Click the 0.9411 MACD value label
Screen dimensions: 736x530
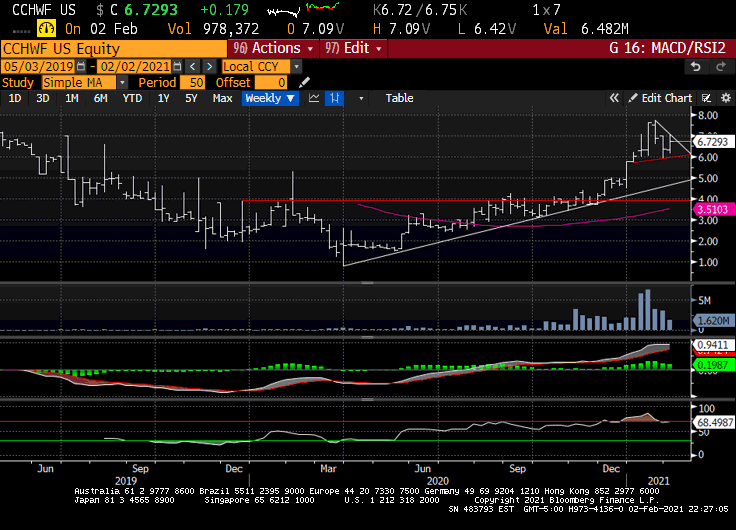point(713,345)
